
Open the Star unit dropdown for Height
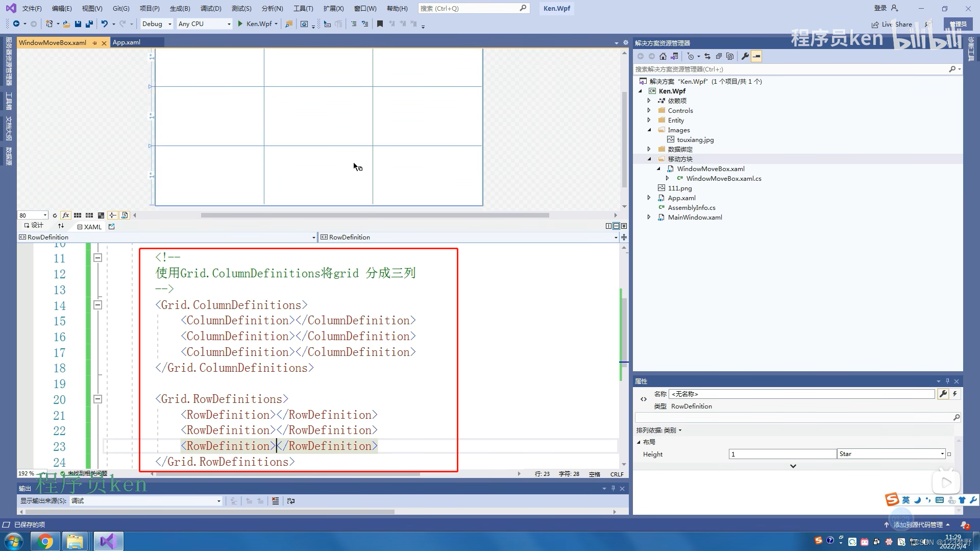point(891,454)
